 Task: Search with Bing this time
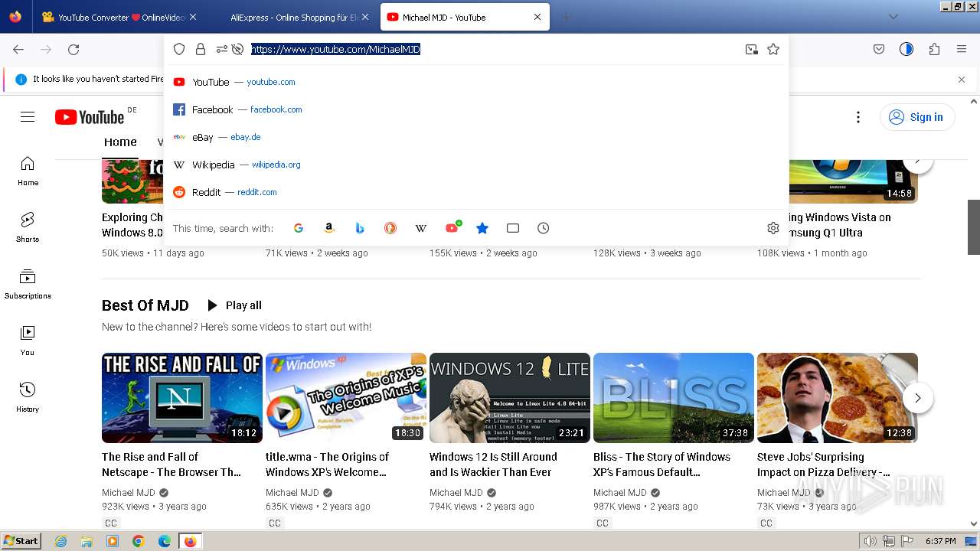point(360,228)
